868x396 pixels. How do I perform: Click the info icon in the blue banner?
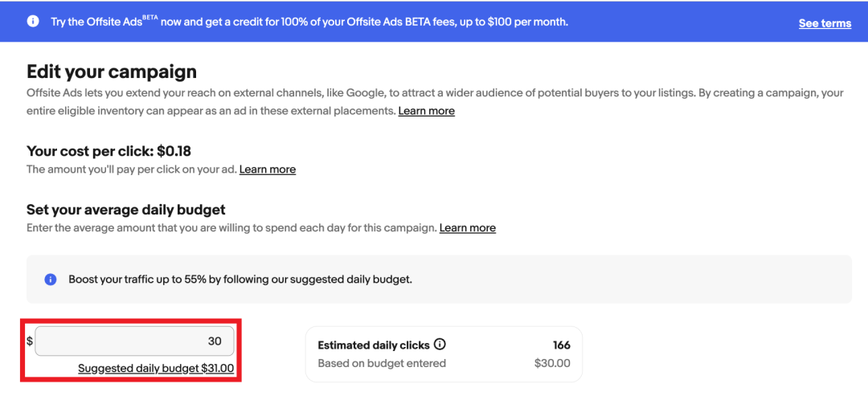click(x=32, y=22)
